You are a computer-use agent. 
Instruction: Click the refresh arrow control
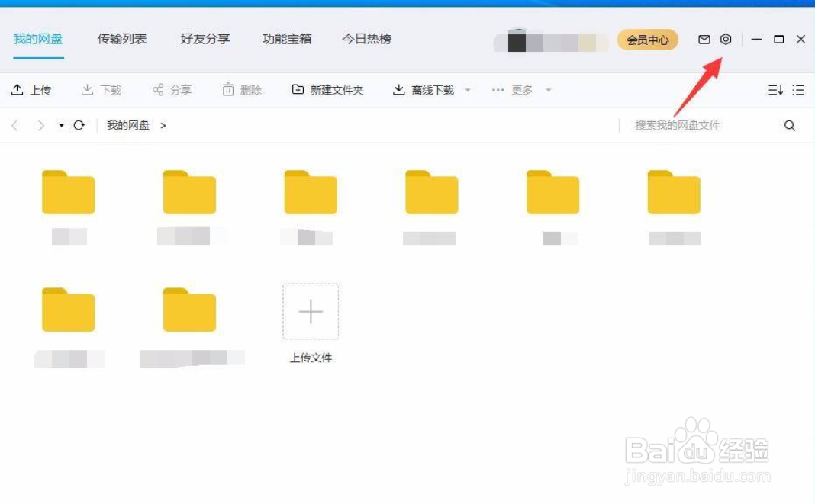[x=80, y=125]
